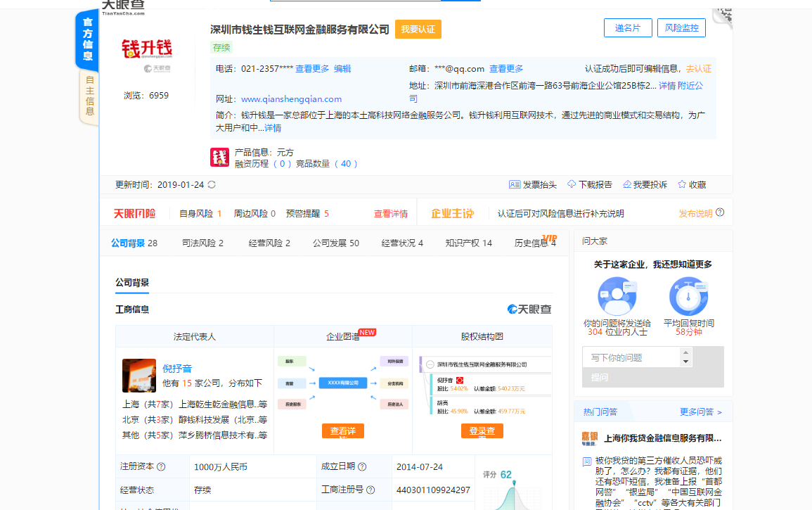The image size is (812, 510).
Task: Click the complaint (我要投诉) icon
Action: (626, 184)
